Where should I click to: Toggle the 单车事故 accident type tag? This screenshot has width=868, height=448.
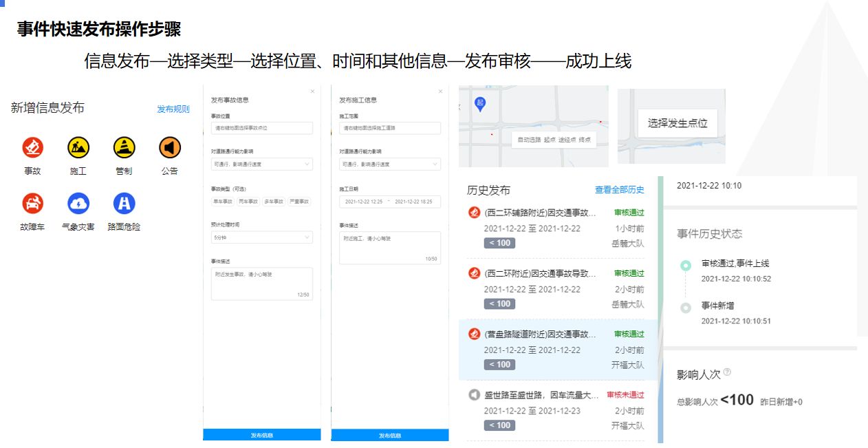coord(224,202)
